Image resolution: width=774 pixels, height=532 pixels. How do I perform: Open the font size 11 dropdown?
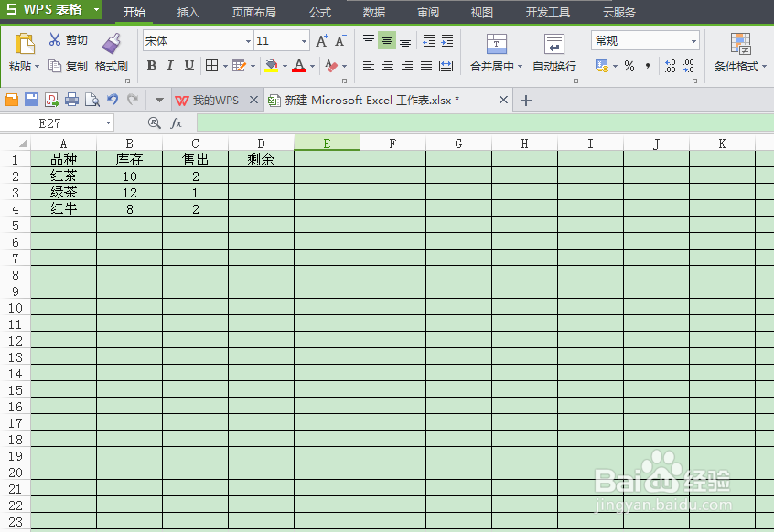click(x=304, y=41)
